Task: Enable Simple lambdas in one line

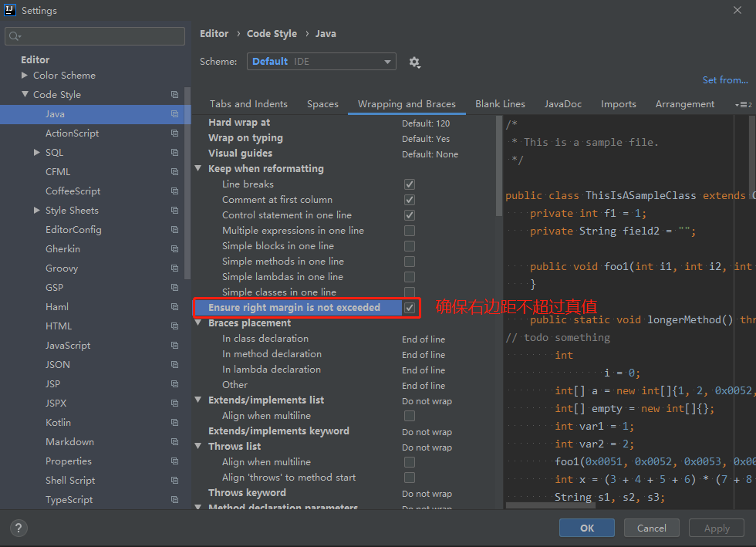Action: point(410,277)
